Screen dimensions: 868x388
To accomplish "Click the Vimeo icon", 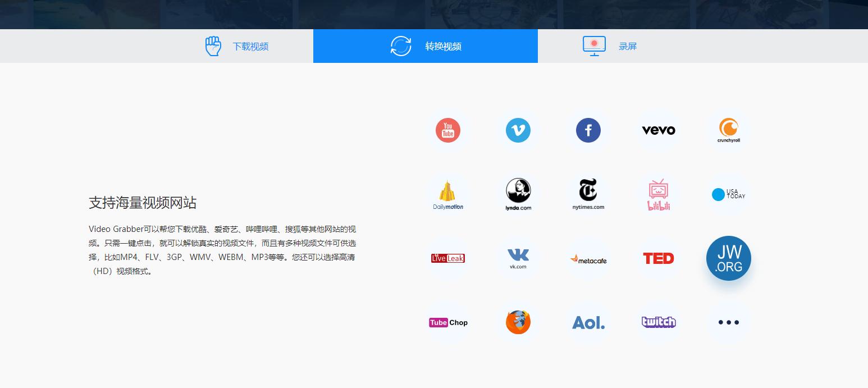I will point(518,130).
